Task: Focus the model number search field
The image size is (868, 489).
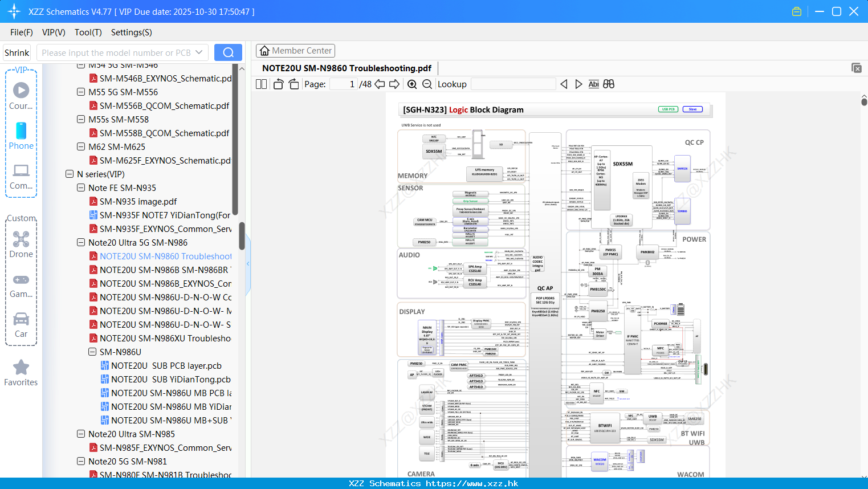Action: point(116,52)
